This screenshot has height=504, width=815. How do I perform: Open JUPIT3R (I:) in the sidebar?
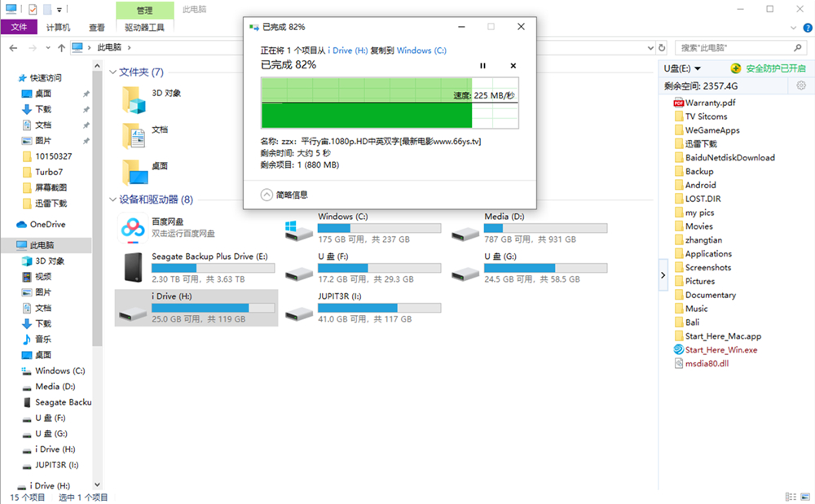(51, 465)
